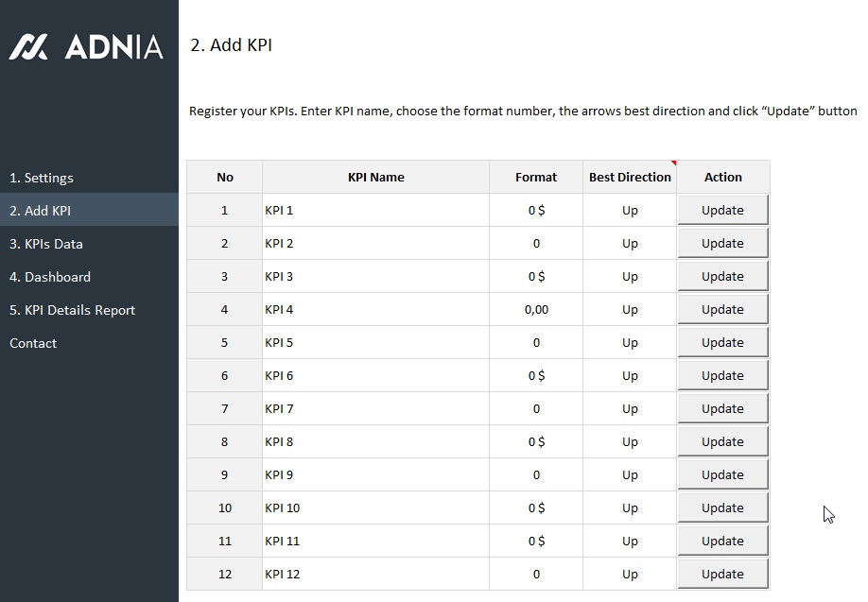The image size is (868, 602).
Task: Edit the KPI 6 name field
Action: (x=375, y=376)
